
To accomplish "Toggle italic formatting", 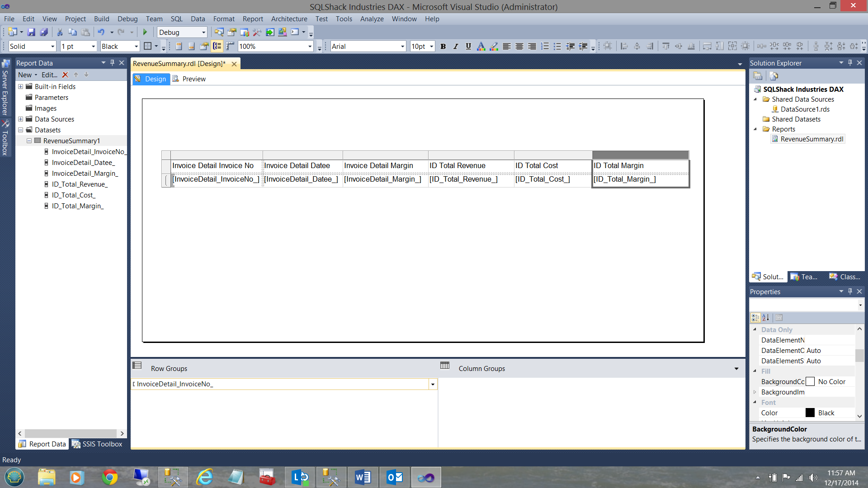I will tap(456, 46).
